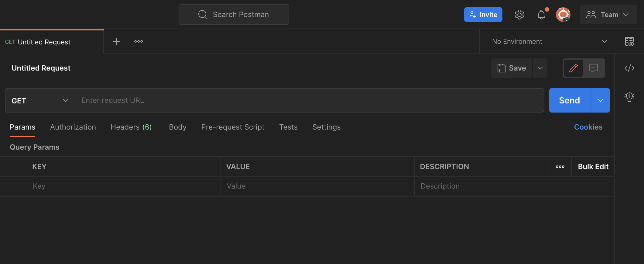Expand the Send button arrow options
The height and width of the screenshot is (264, 644).
(x=600, y=101)
